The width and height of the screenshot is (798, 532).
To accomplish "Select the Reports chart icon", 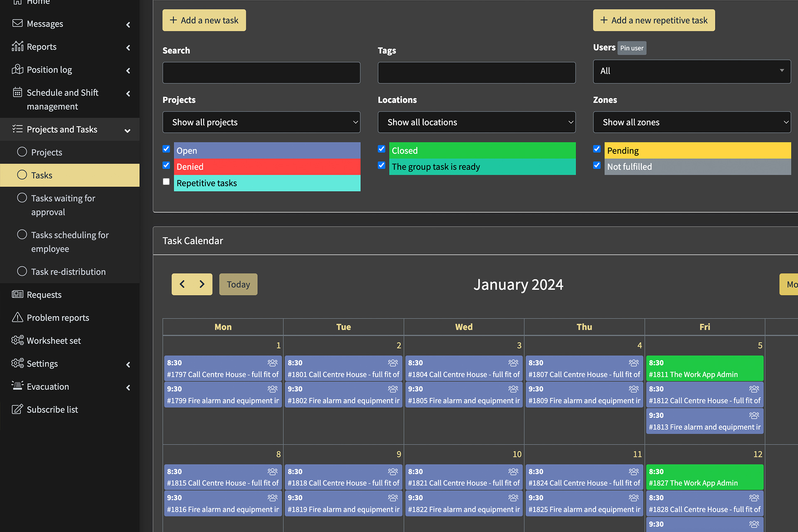I will [17, 47].
